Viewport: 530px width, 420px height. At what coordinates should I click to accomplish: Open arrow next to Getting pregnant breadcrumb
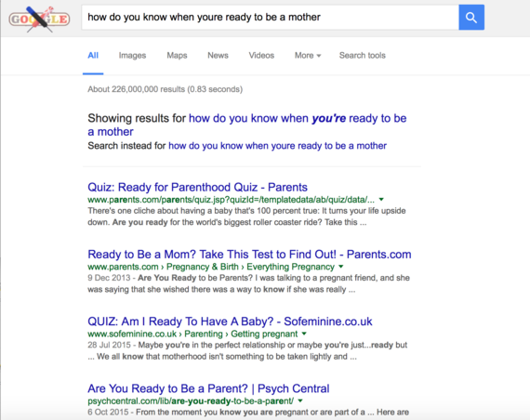(304, 334)
